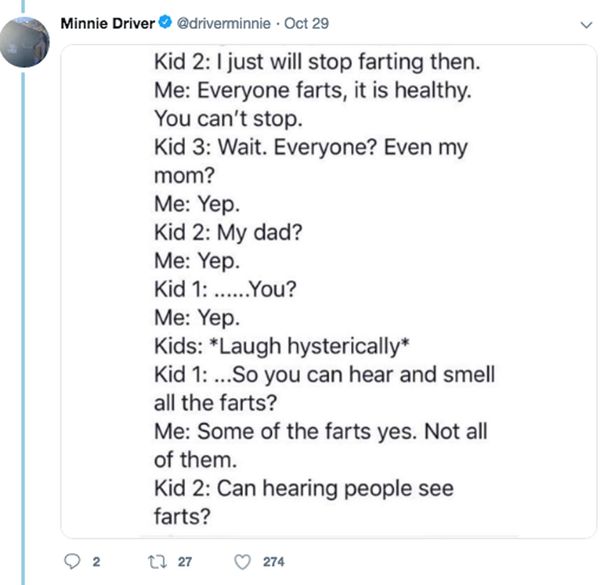Click the reply count 2

click(96, 562)
